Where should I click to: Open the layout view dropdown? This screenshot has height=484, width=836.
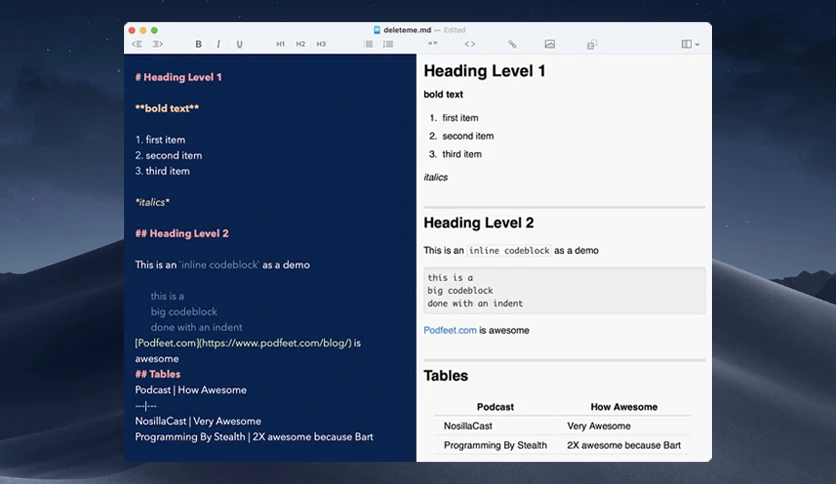click(x=690, y=44)
